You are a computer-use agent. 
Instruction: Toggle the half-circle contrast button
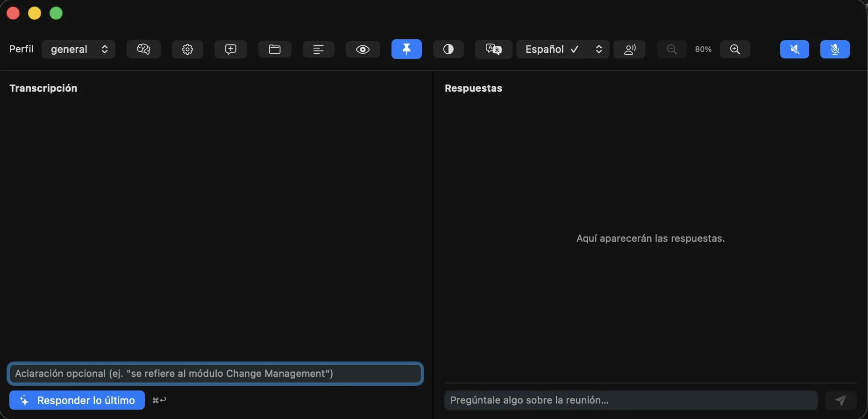pyautogui.click(x=448, y=49)
